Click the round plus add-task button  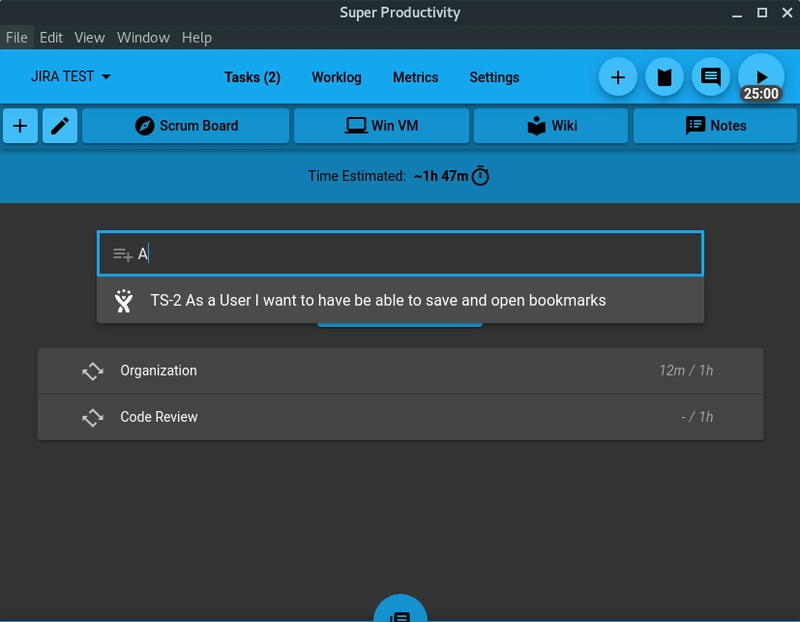click(x=618, y=77)
